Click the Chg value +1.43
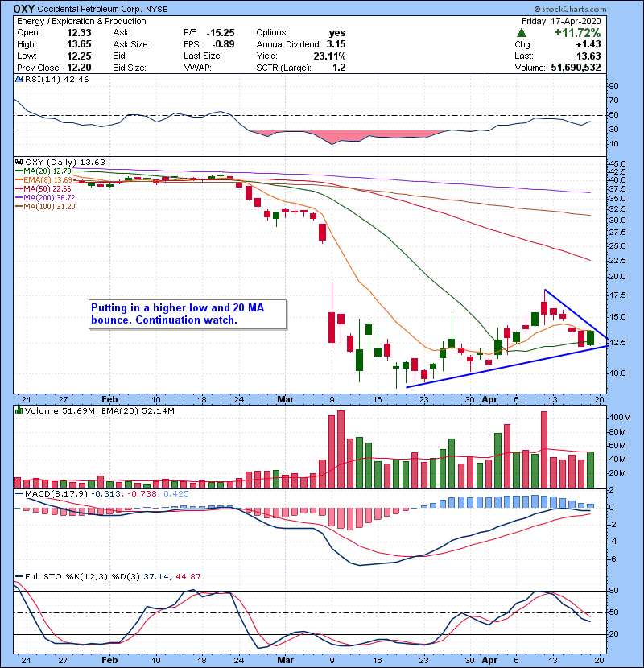The image size is (644, 668). (x=588, y=44)
